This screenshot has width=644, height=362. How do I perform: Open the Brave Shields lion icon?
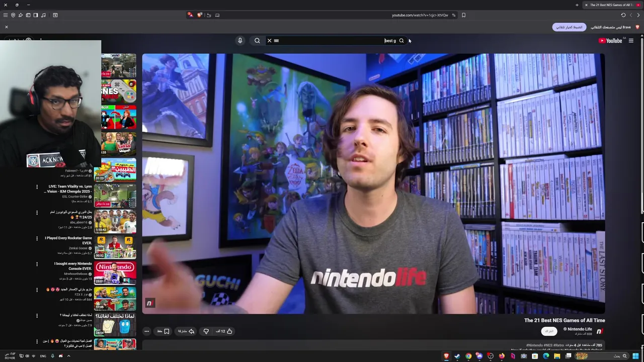(x=200, y=15)
